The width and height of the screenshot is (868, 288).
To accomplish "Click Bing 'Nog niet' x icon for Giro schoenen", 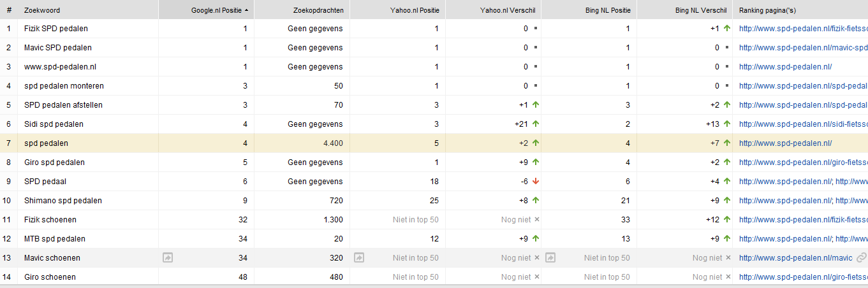I will (x=728, y=277).
